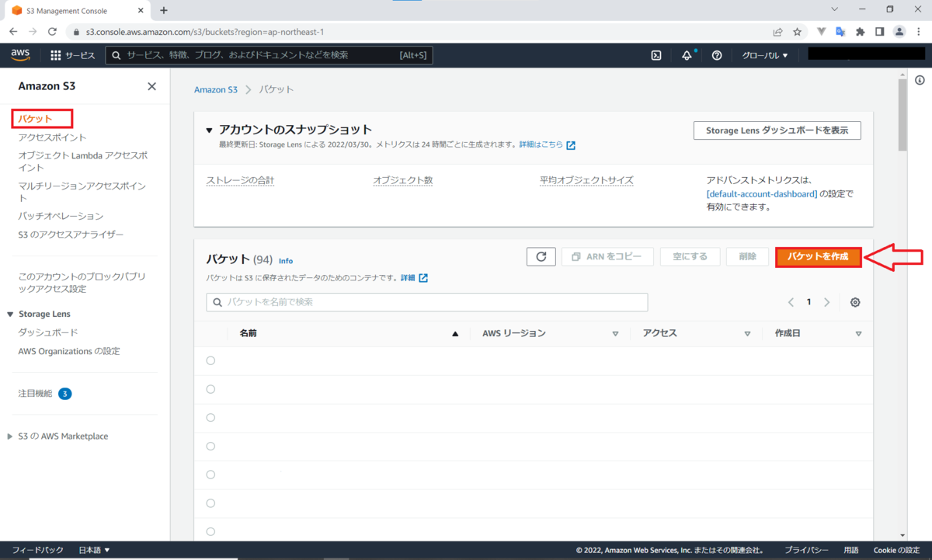Close the Amazon S3 side navigation
This screenshot has width=932, height=560.
coord(151,86)
